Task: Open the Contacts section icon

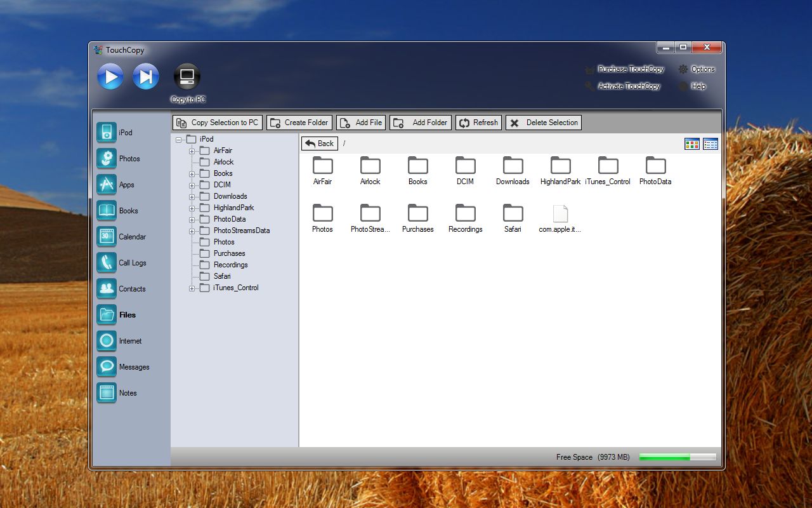Action: coord(107,289)
